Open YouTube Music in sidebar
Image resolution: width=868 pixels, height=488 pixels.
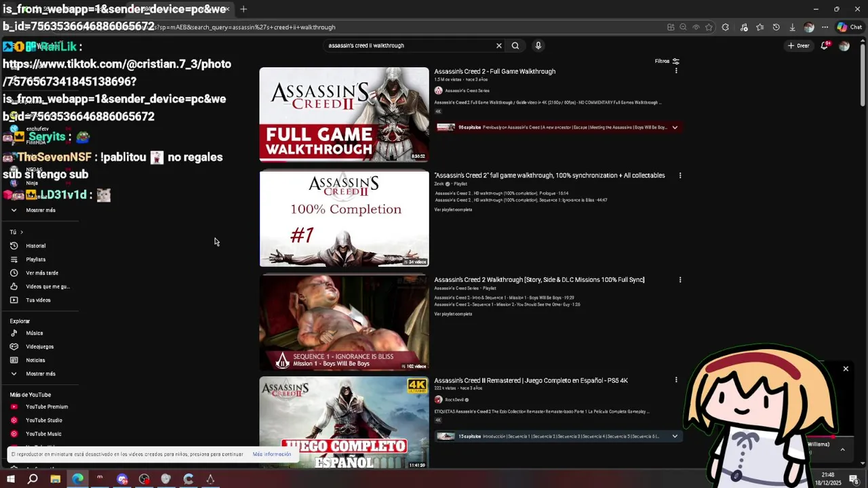pos(43,434)
